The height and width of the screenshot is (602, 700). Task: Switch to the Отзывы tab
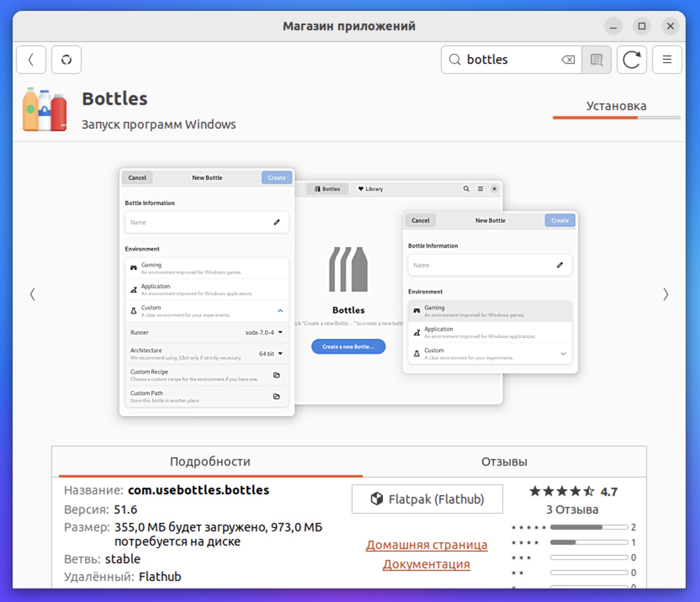[x=504, y=462]
